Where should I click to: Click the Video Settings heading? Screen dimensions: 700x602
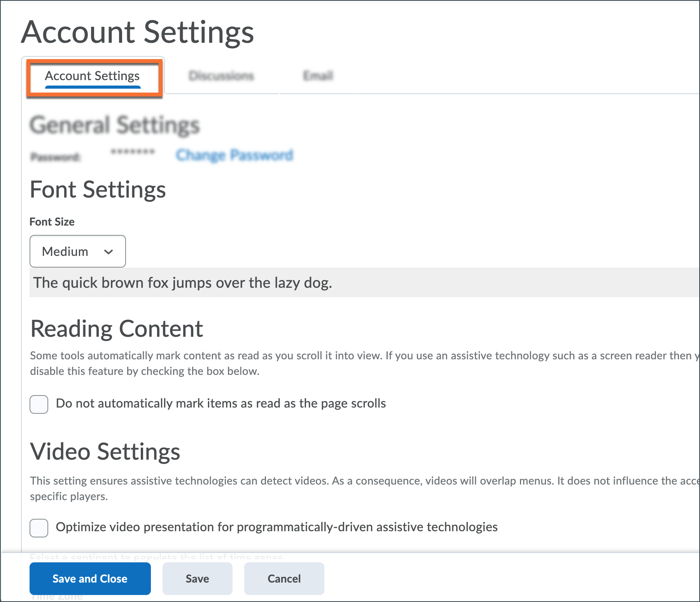[x=105, y=452]
